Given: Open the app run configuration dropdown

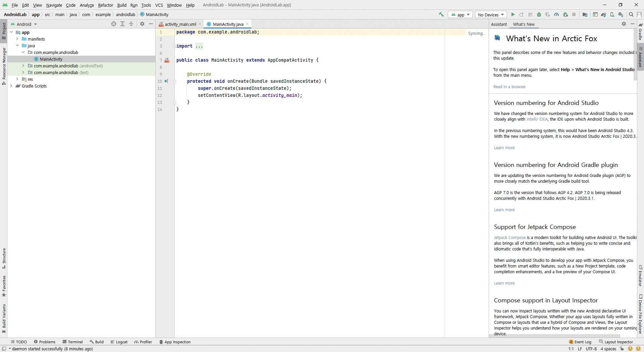Looking at the screenshot, I should pos(460,15).
